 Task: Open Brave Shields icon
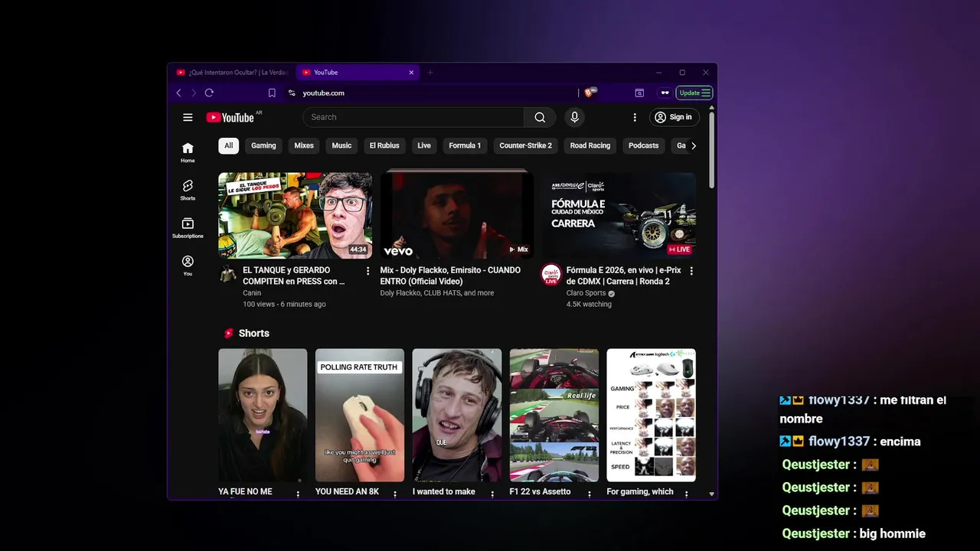click(x=589, y=93)
